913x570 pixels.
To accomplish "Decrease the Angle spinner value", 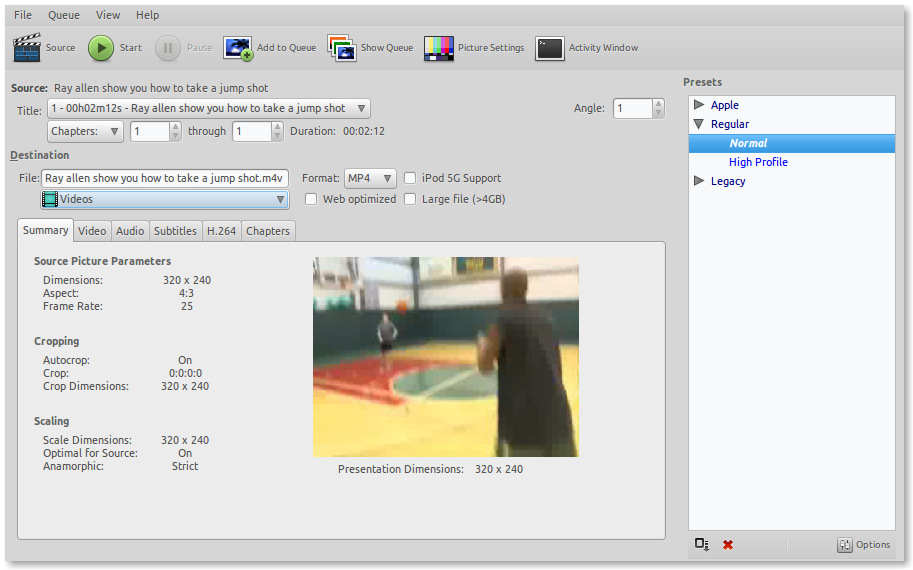I will (659, 113).
